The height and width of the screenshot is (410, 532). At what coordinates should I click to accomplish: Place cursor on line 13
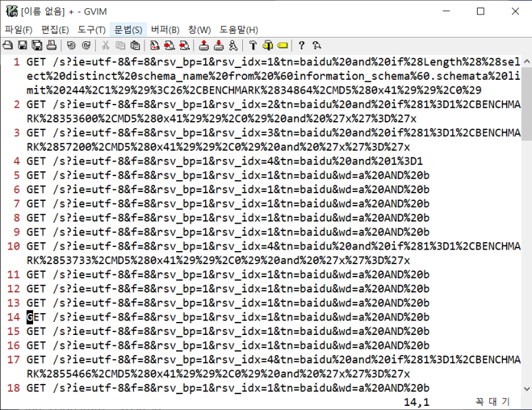click(228, 303)
